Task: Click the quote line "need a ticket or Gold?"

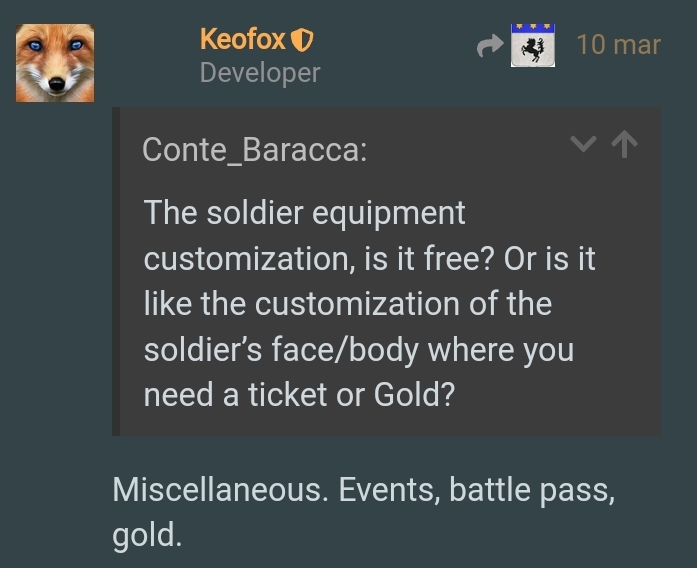Action: pos(299,395)
